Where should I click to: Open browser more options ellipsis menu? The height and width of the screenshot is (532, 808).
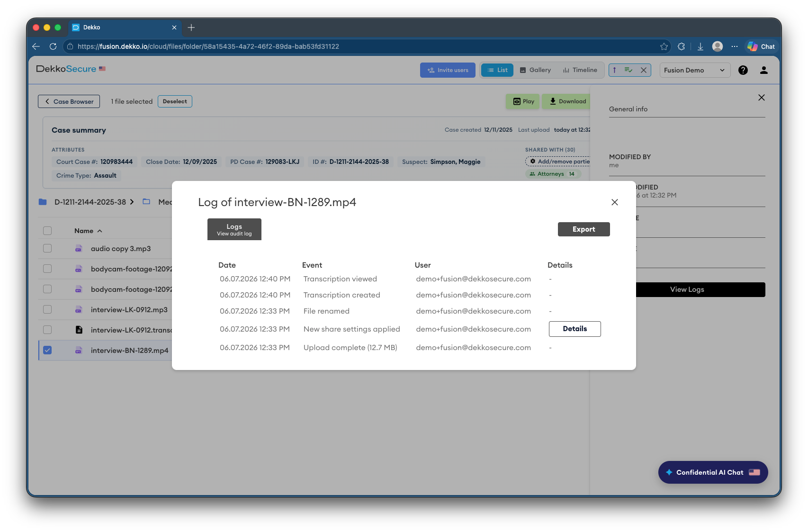pyautogui.click(x=735, y=46)
